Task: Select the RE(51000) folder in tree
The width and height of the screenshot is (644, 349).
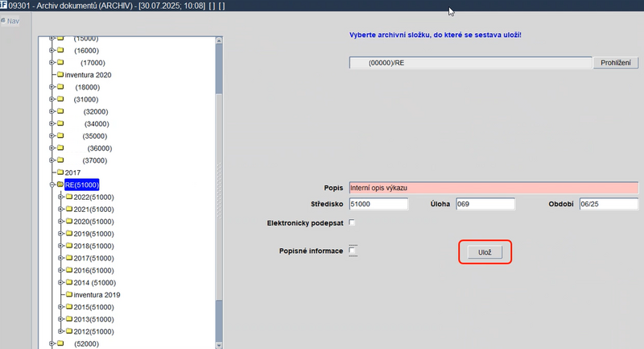Action: [x=82, y=185]
